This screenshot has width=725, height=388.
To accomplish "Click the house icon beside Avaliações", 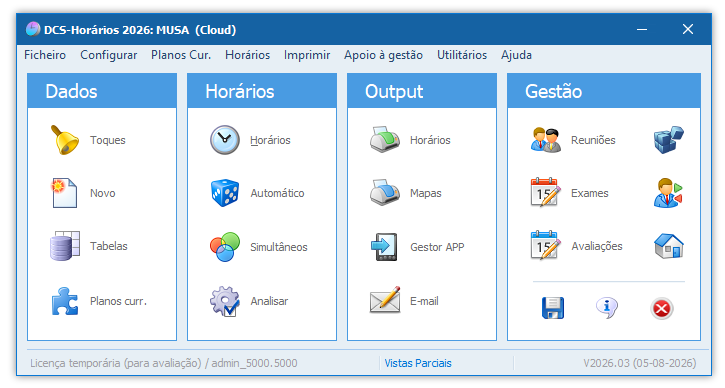I will point(669,246).
